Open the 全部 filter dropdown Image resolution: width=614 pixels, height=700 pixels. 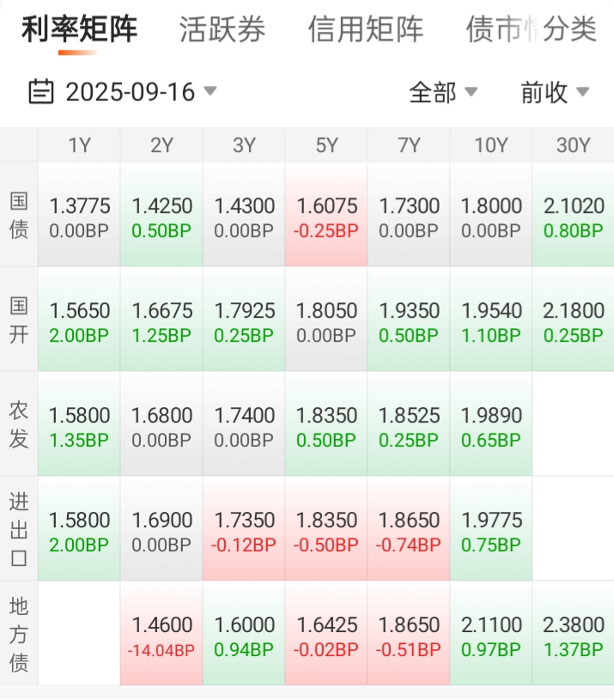click(444, 92)
